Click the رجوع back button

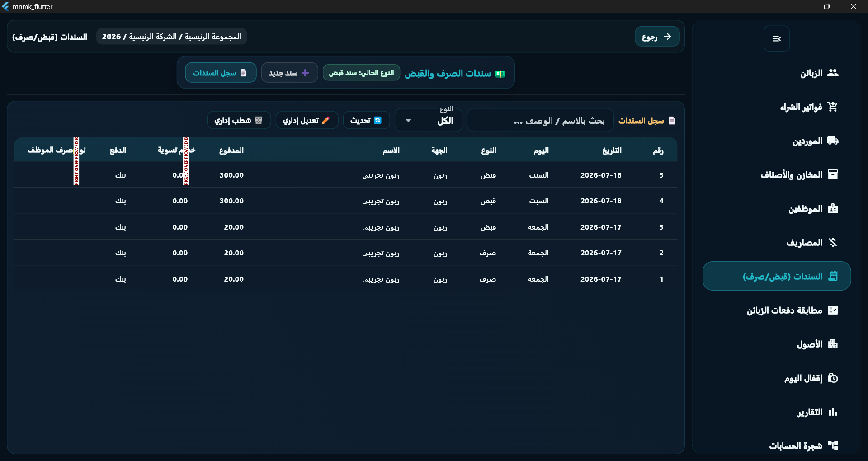(657, 37)
